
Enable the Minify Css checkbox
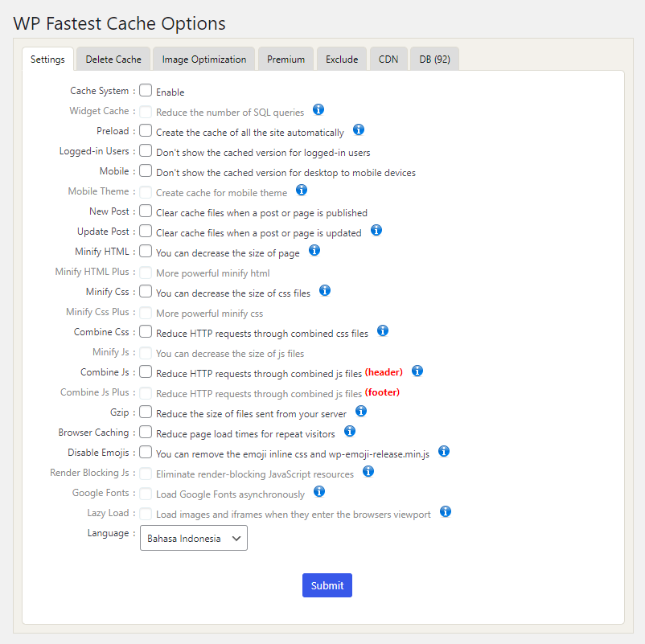(x=146, y=292)
